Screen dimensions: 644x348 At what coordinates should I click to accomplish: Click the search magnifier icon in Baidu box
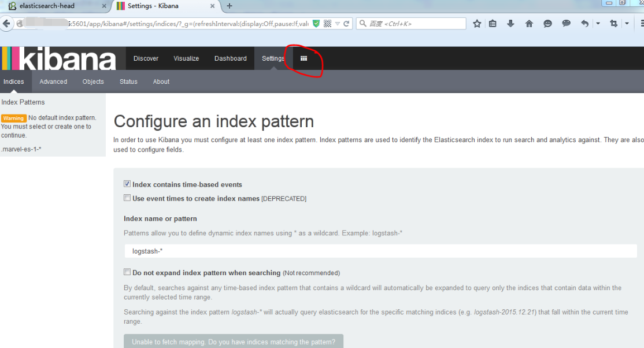coord(362,24)
